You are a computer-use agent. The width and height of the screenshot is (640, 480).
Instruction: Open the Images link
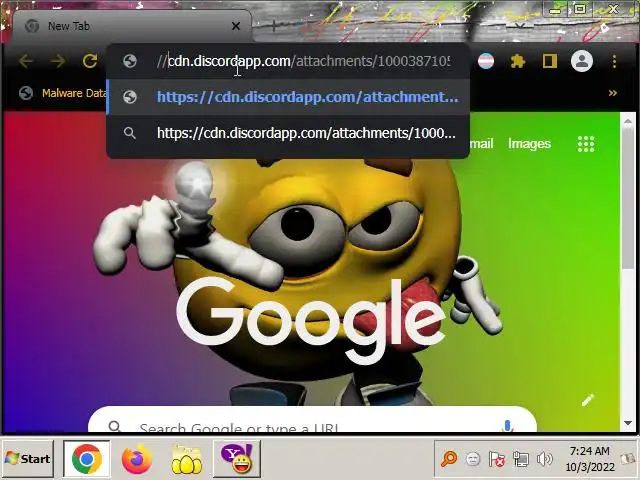[529, 144]
